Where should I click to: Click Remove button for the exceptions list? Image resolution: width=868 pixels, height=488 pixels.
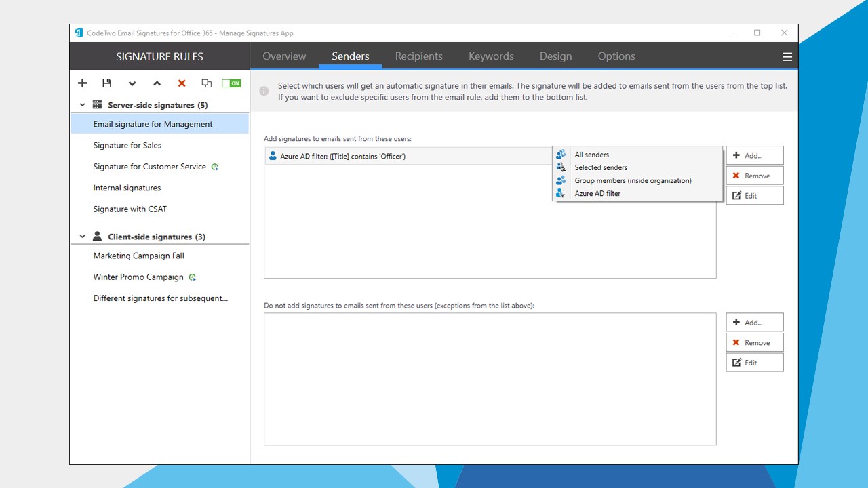pos(755,342)
